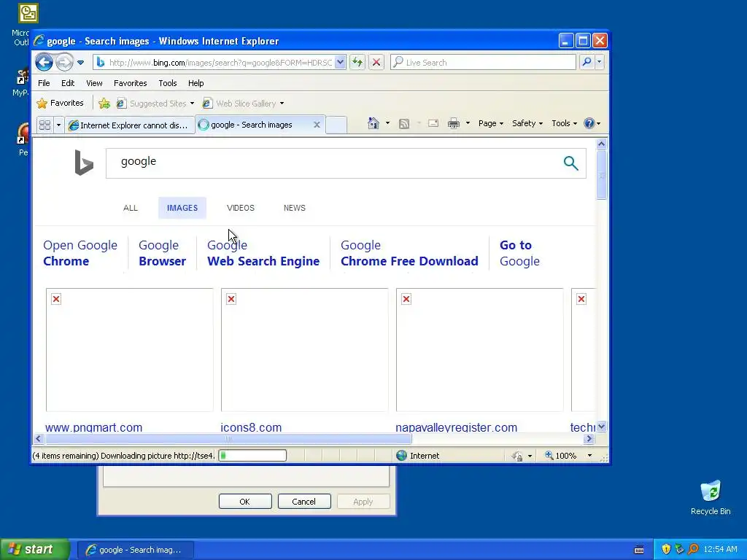
Task: Click the Live Search magnifier button
Action: [587, 62]
